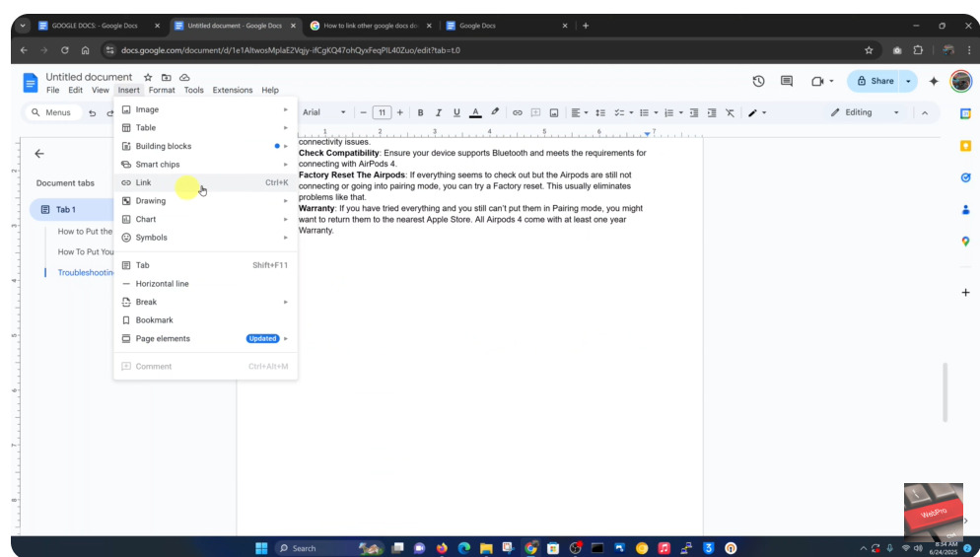Open the Arial font dropdown
This screenshot has height=557, width=980.
[323, 112]
